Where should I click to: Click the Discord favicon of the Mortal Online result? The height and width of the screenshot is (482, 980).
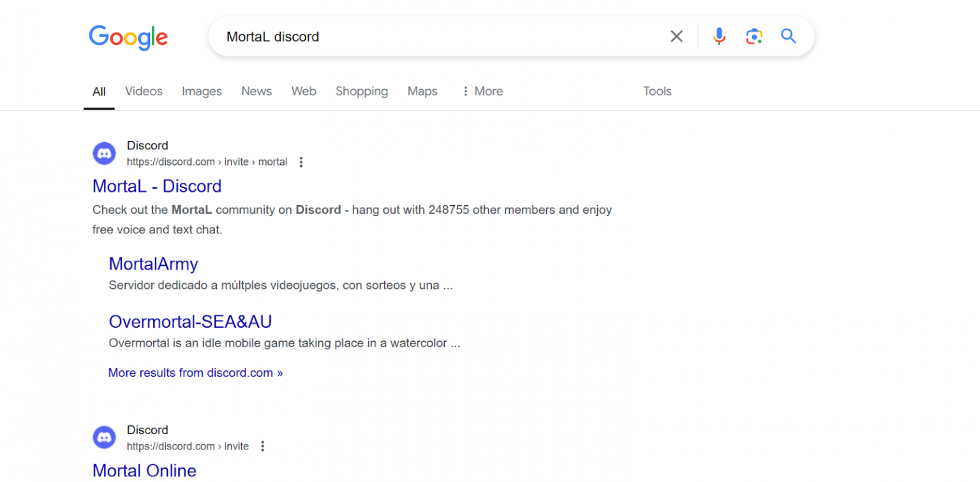104,437
